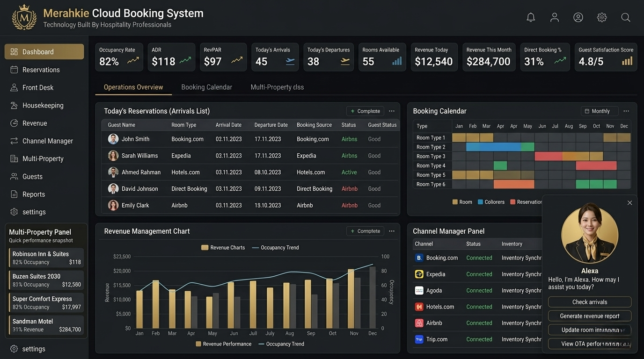Screen dimensions: 644x359
Task: Click the Check arrivals button
Action: tap(590, 302)
